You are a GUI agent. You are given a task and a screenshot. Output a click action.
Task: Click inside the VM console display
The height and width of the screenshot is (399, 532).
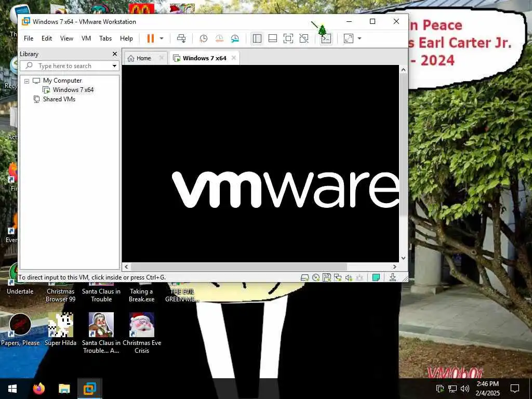(x=260, y=163)
